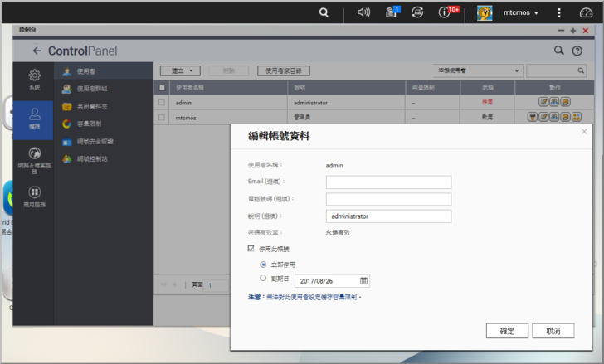Uncheck the 停用此帳號 checkbox
The image size is (604, 364).
click(251, 249)
